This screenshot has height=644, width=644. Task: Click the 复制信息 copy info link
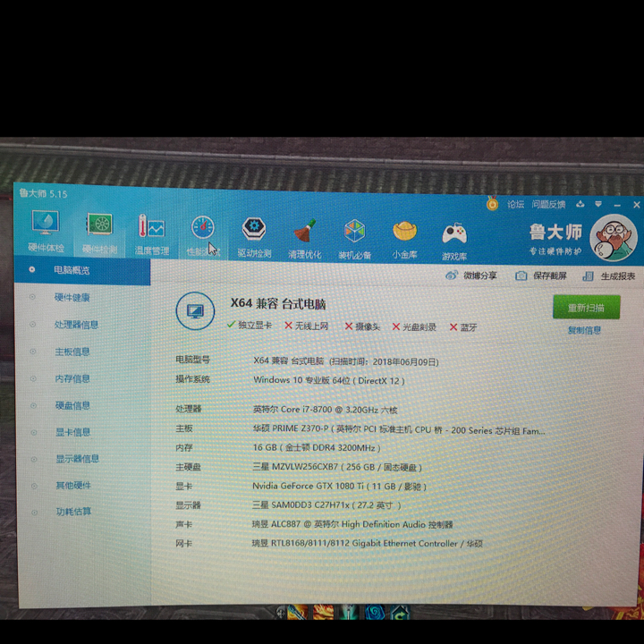584,330
